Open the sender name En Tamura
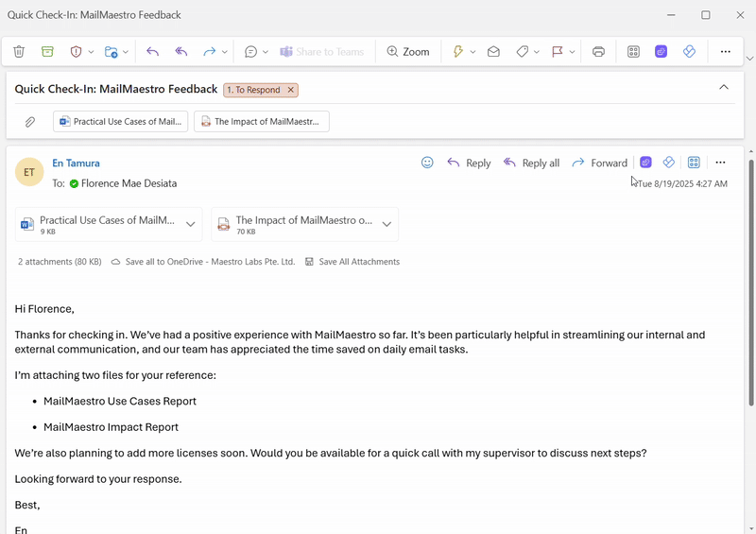The width and height of the screenshot is (756, 534). 77,164
